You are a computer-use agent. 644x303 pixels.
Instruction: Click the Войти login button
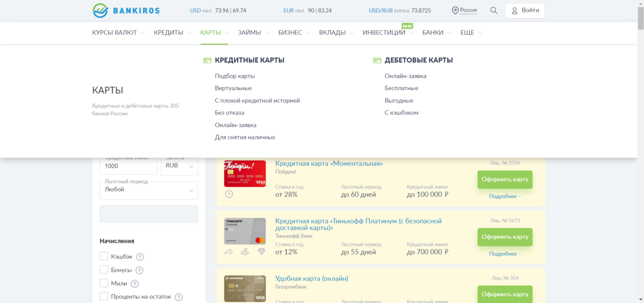(x=525, y=10)
